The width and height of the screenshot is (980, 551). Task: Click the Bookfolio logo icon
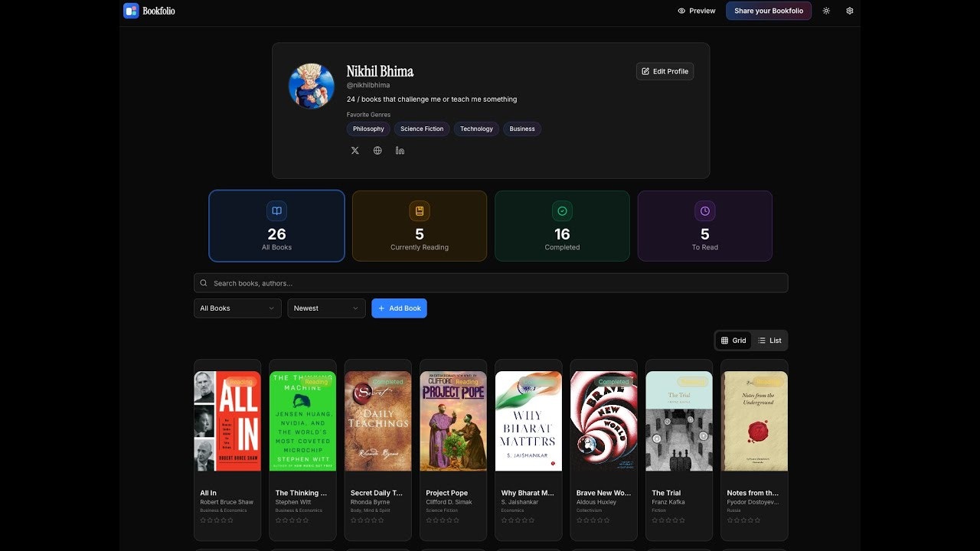click(x=129, y=11)
